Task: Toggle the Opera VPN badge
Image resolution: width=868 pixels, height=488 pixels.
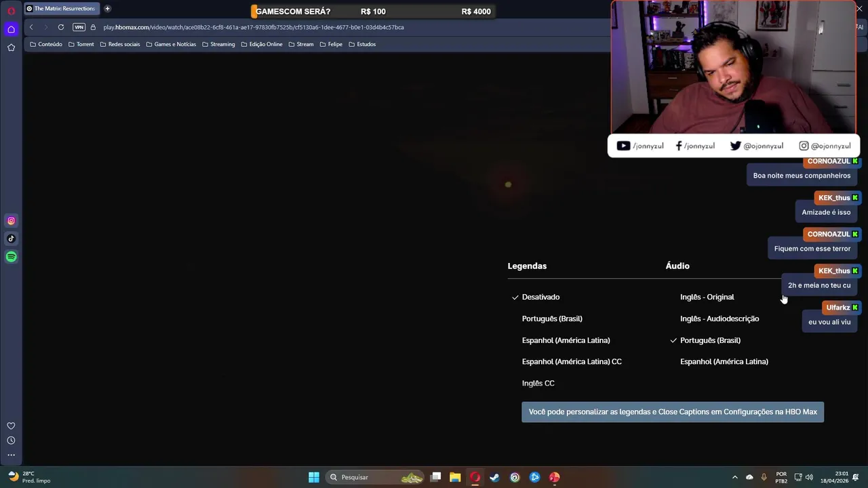Action: point(79,27)
